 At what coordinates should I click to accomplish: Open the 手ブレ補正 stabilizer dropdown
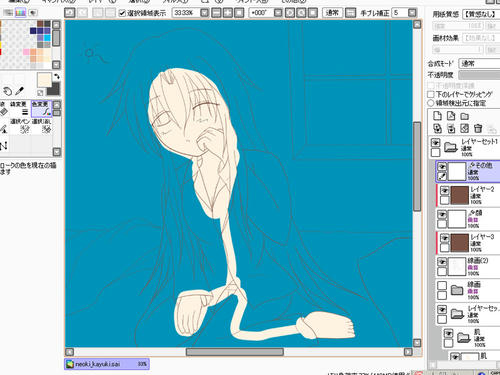coord(412,13)
